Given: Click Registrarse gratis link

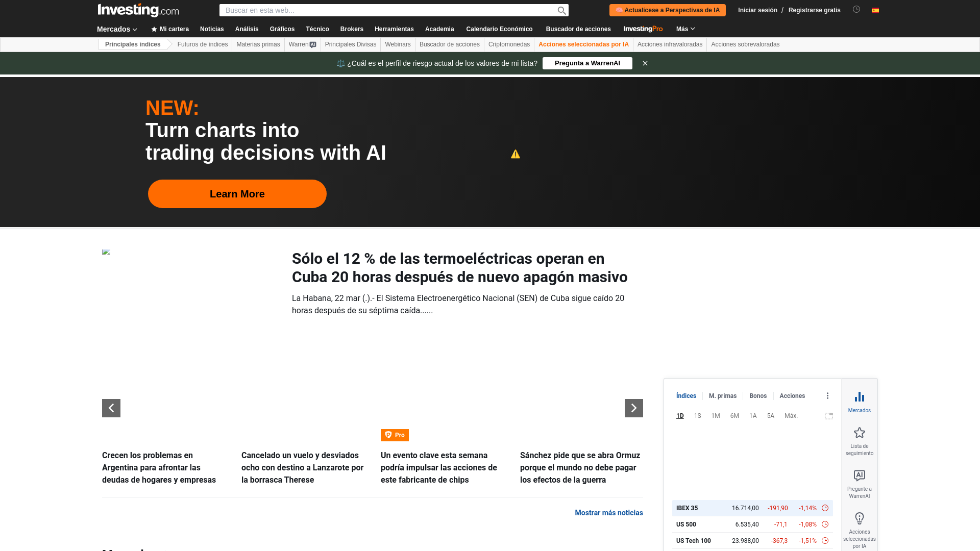Looking at the screenshot, I should [x=814, y=10].
